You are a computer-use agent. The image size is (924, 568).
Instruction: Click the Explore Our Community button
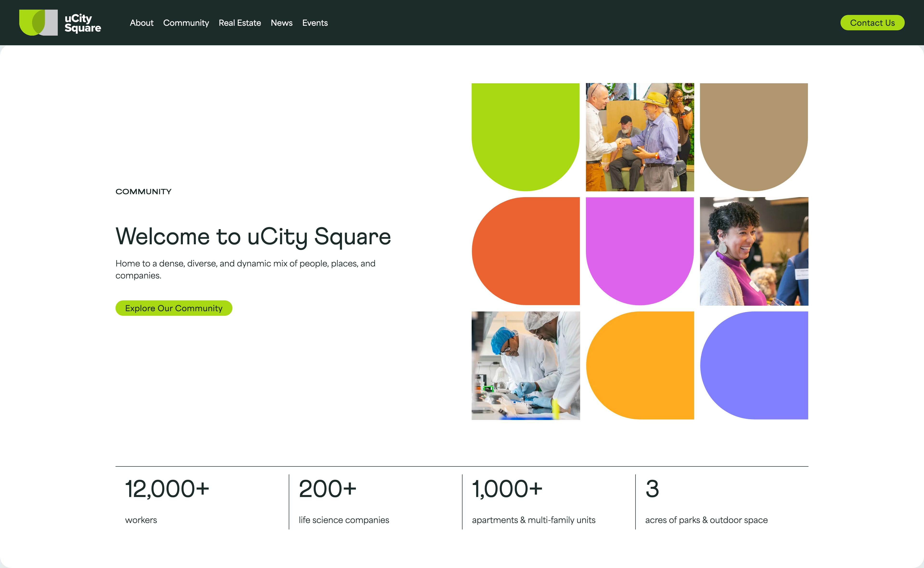click(173, 308)
